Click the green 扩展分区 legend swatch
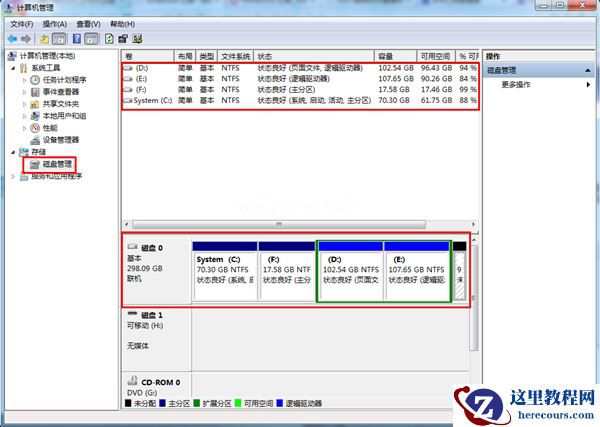Image resolution: width=600 pixels, height=427 pixels. point(196,403)
